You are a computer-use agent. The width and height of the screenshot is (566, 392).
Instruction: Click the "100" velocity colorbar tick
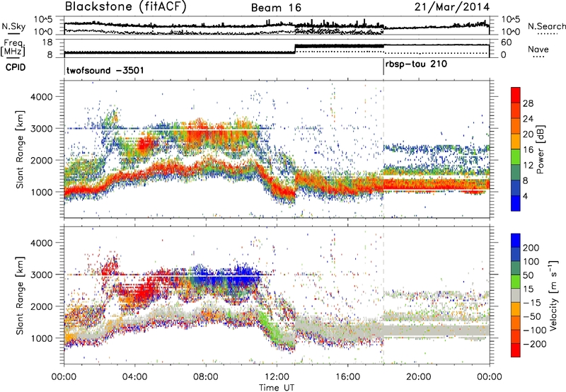tap(531, 262)
